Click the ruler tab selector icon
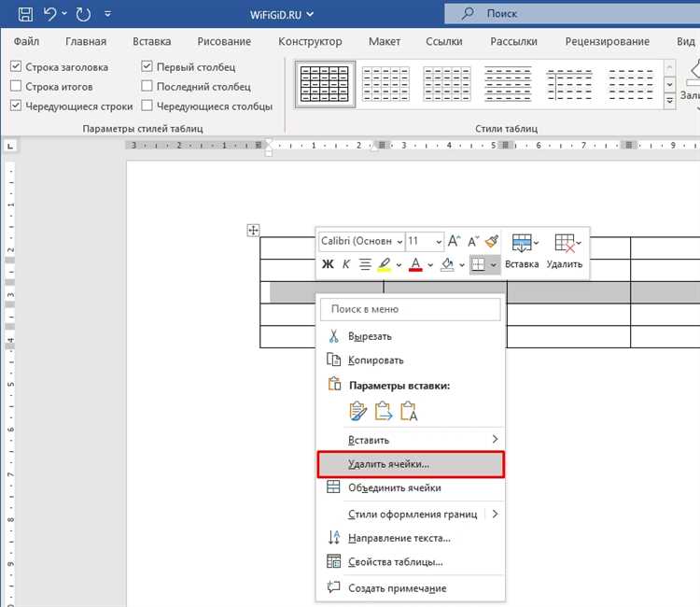The height and width of the screenshot is (607, 700). pos(10,146)
